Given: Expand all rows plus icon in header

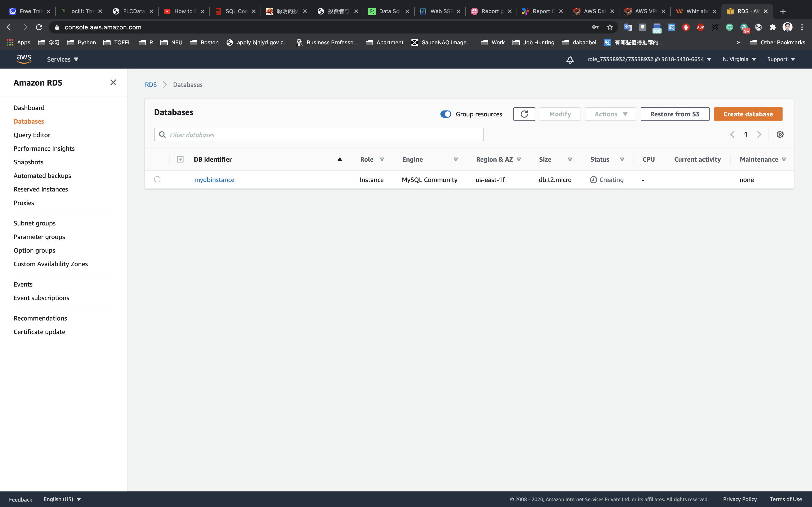Looking at the screenshot, I should click(x=180, y=159).
